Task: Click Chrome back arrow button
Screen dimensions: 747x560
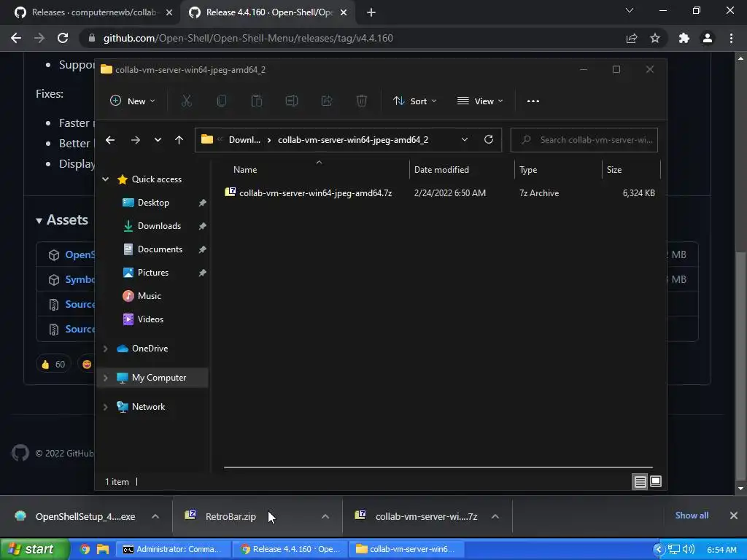Action: [16, 38]
